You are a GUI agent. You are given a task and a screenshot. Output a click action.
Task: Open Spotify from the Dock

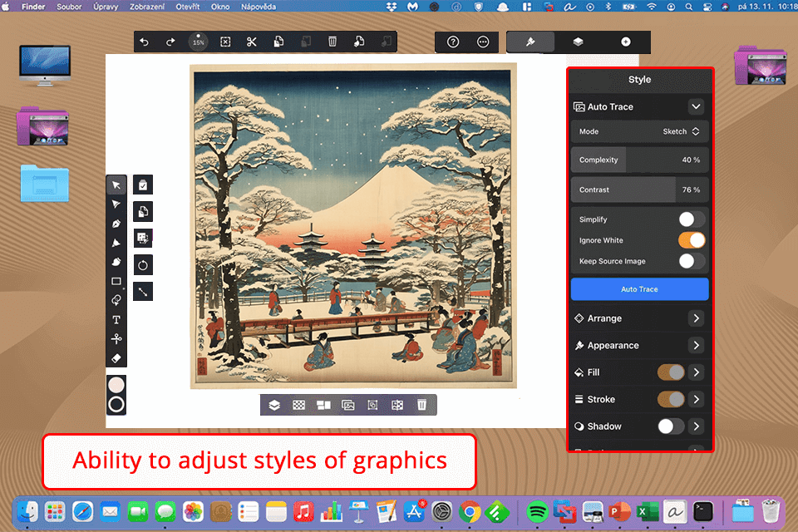pyautogui.click(x=537, y=512)
